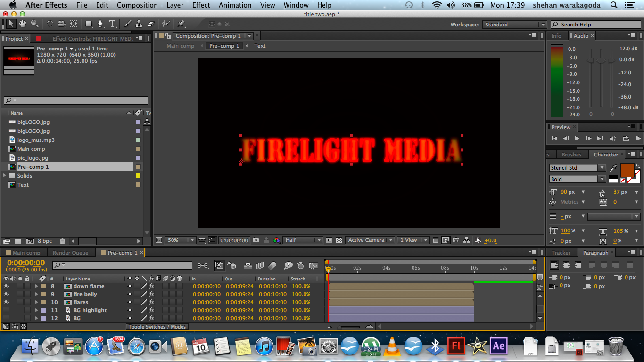The width and height of the screenshot is (644, 362).
Task: Open the Active Camera view dropdown
Action: pyautogui.click(x=370, y=240)
